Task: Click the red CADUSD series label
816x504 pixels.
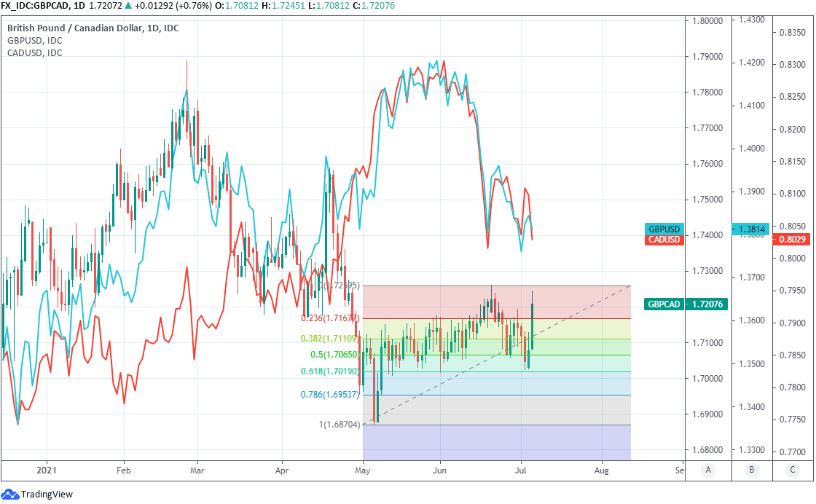Action: pos(664,240)
